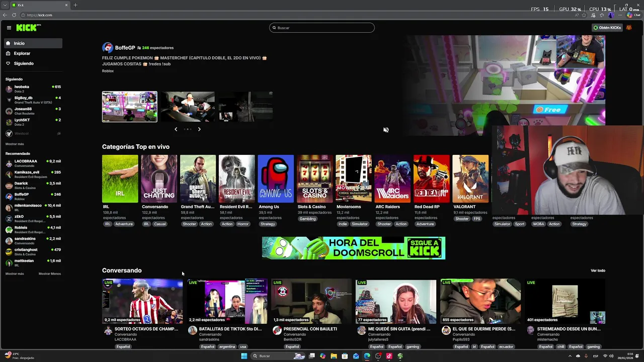This screenshot has height=362, width=644.
Task: Open iwobeka's followed channel
Action: [33, 88]
